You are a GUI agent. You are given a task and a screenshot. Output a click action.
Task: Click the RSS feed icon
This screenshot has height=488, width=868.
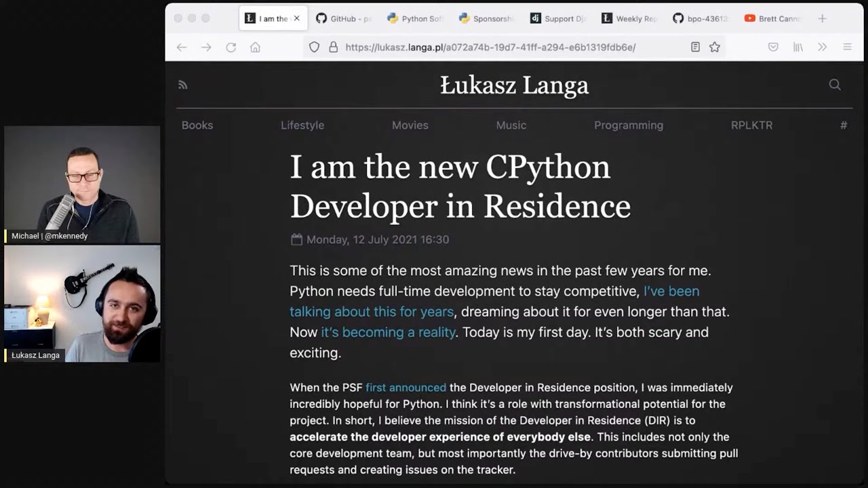click(182, 85)
